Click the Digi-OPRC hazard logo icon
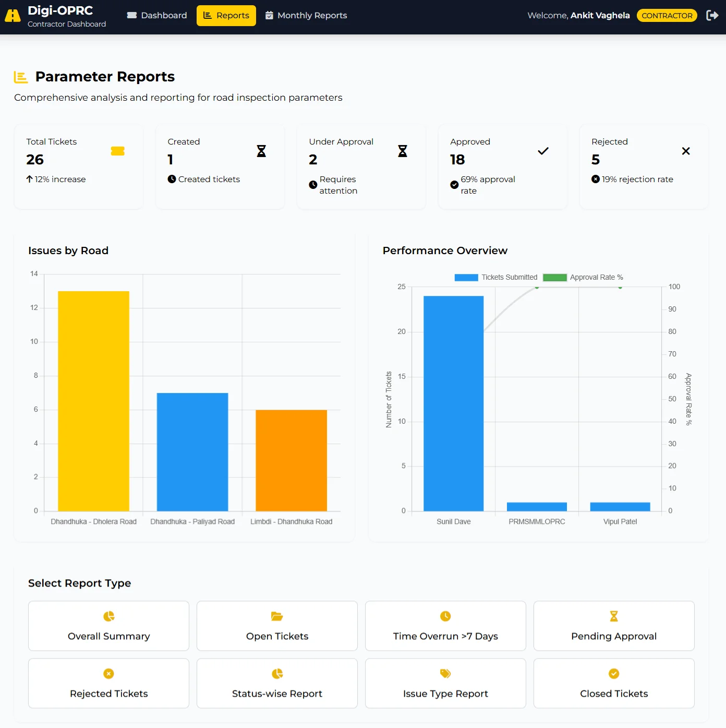The height and width of the screenshot is (728, 726). [x=13, y=15]
